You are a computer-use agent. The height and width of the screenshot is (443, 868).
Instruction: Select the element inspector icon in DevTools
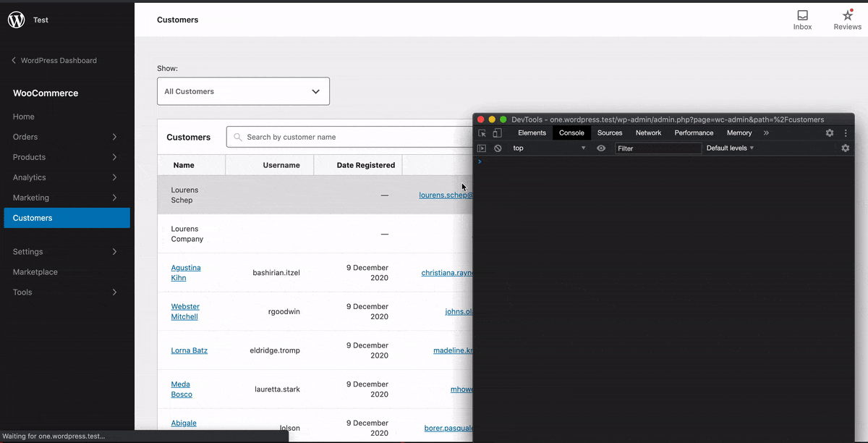coord(481,132)
